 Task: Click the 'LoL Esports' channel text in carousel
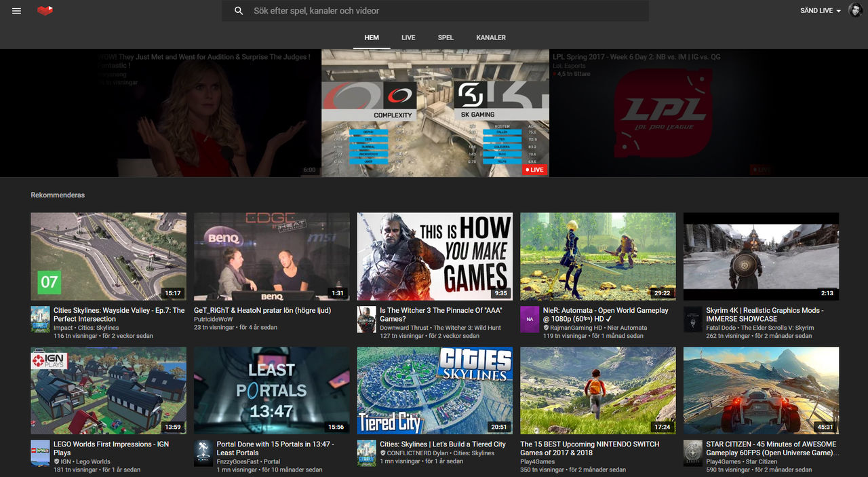569,66
